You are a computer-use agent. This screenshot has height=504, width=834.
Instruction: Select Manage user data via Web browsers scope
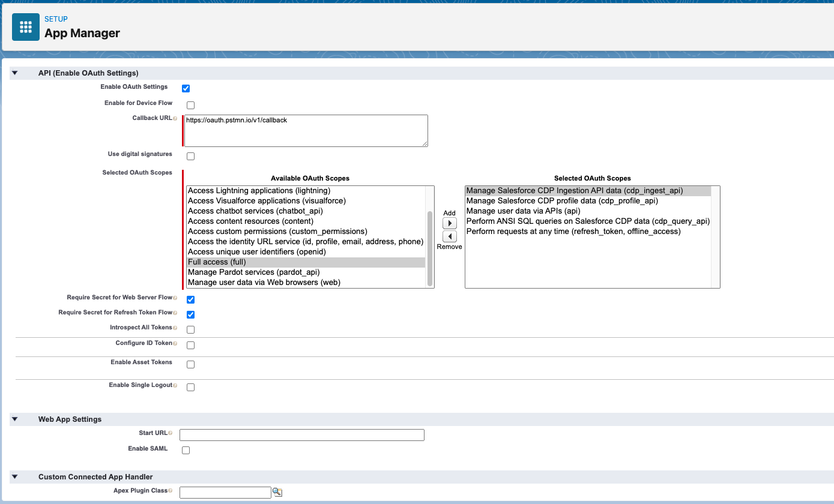pyautogui.click(x=306, y=283)
